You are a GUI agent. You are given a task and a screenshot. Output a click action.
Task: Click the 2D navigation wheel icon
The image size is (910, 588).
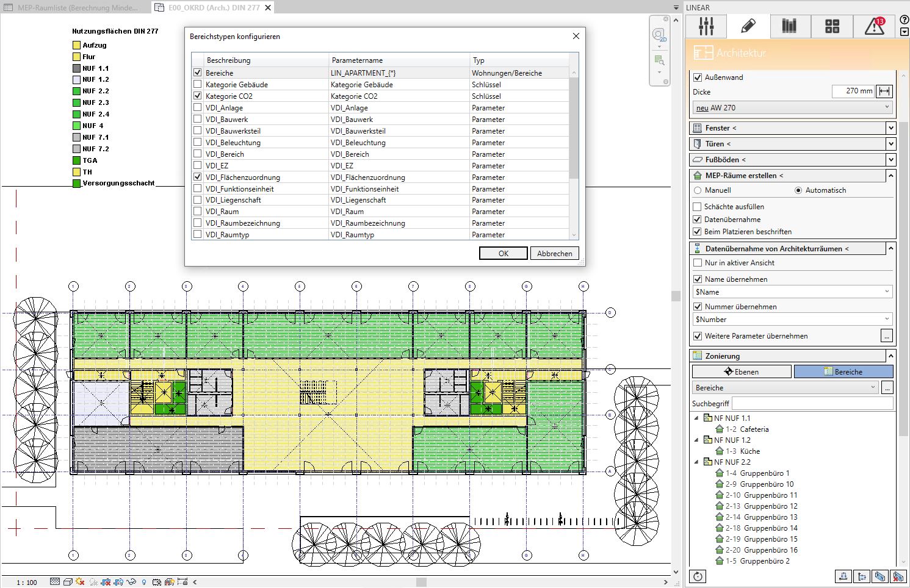click(659, 35)
